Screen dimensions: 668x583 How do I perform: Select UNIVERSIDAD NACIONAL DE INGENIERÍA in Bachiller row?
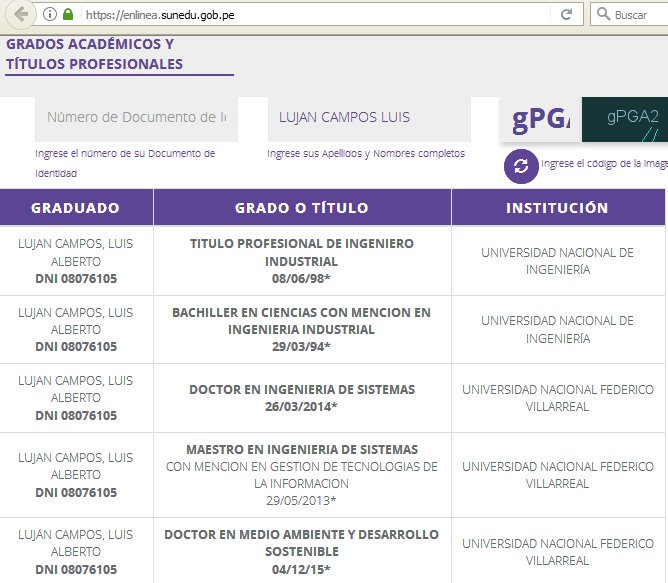coord(558,330)
